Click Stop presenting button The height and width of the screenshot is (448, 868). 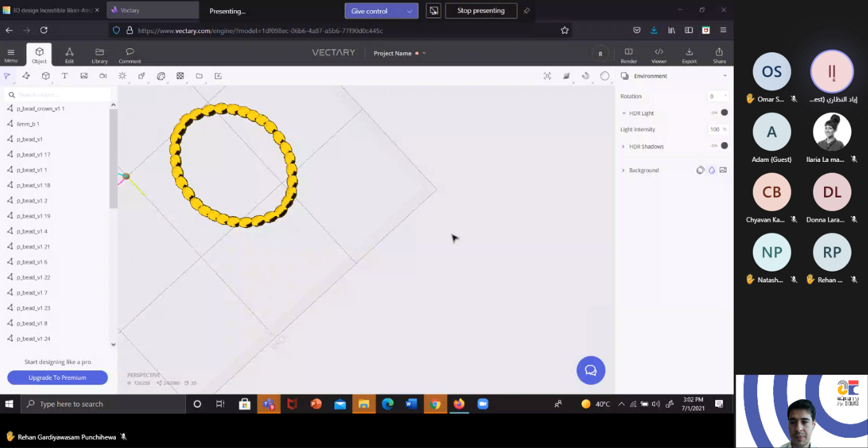(x=481, y=11)
